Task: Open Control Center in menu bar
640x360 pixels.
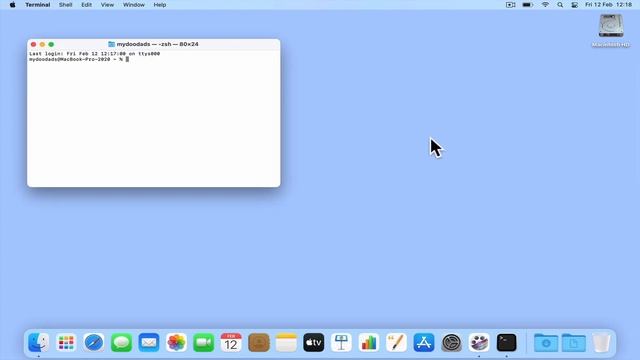Action: tap(574, 5)
